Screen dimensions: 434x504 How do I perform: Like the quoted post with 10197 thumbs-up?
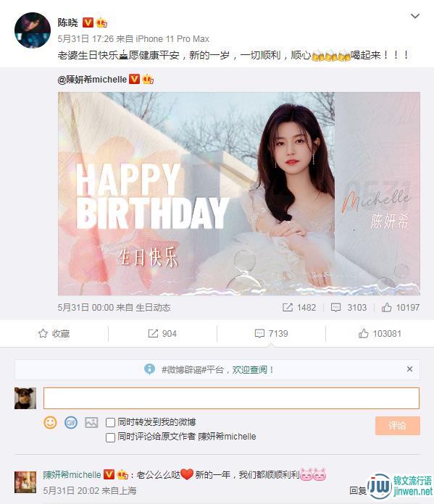401,308
